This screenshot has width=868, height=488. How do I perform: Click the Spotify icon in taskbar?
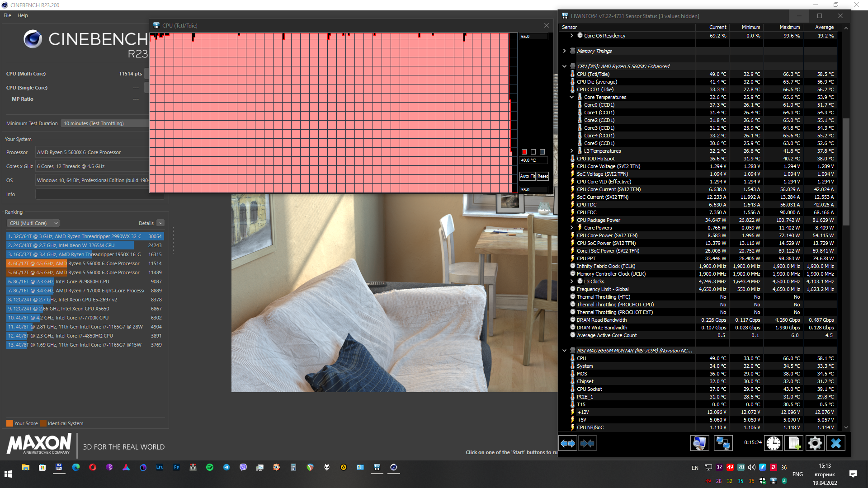(x=210, y=467)
